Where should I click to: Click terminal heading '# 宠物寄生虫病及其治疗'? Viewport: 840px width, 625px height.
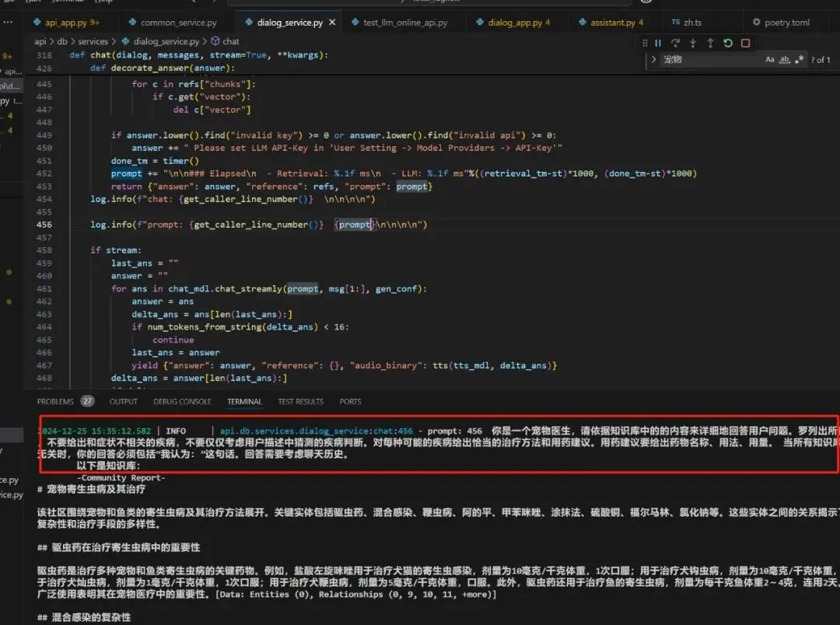coord(91,489)
